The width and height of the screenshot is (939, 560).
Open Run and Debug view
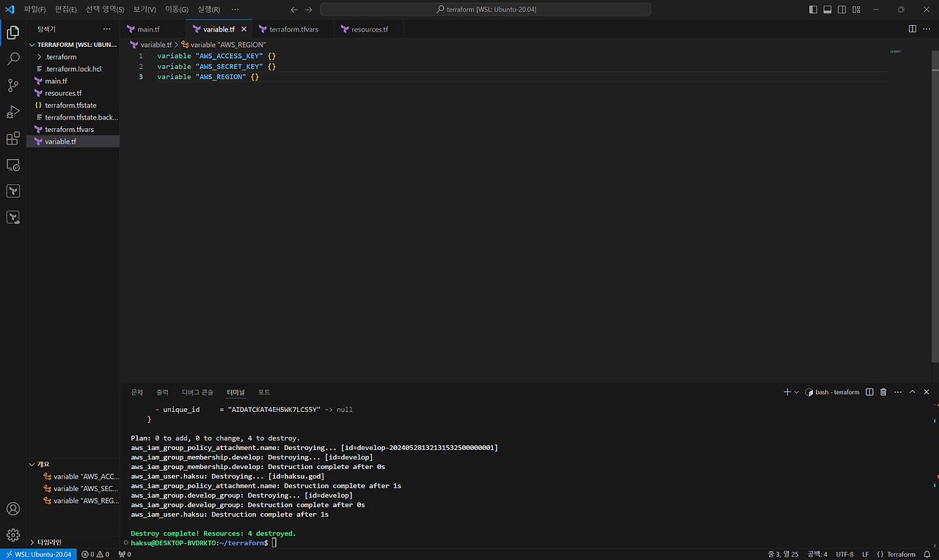13,112
